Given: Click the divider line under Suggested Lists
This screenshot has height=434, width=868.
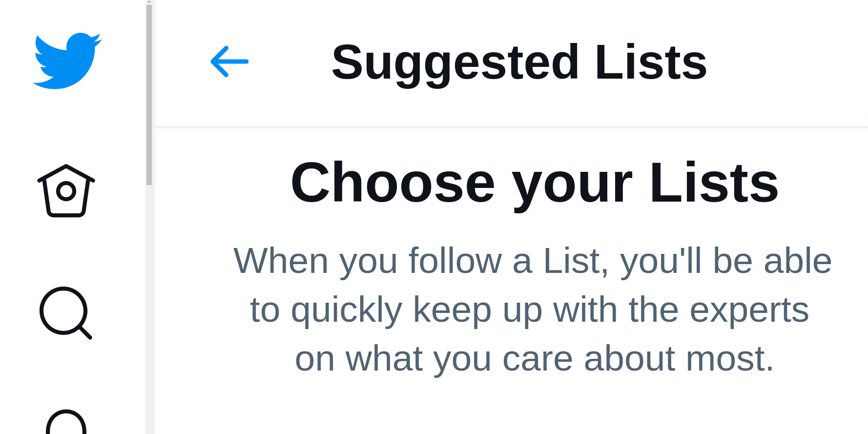Looking at the screenshot, I should click(513, 126).
